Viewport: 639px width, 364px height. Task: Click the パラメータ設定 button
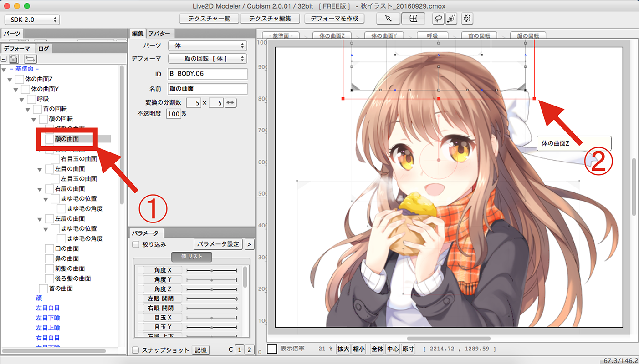(x=218, y=244)
